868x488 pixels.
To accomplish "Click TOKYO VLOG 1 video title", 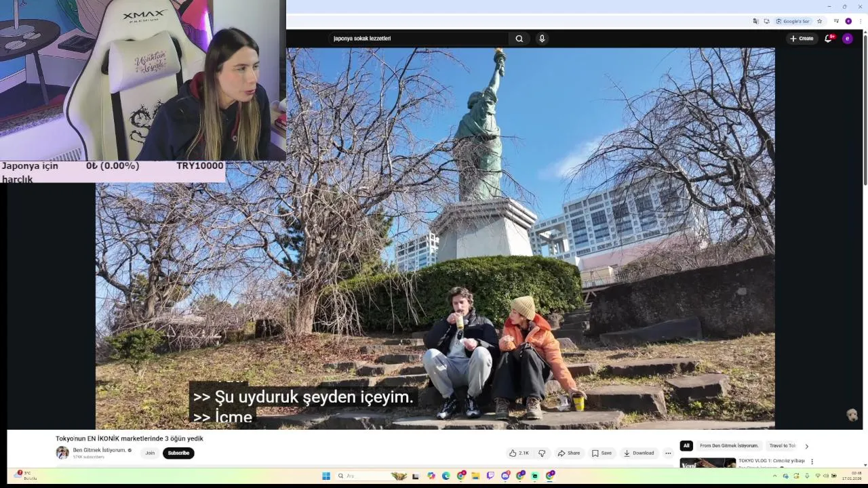I will (x=771, y=461).
